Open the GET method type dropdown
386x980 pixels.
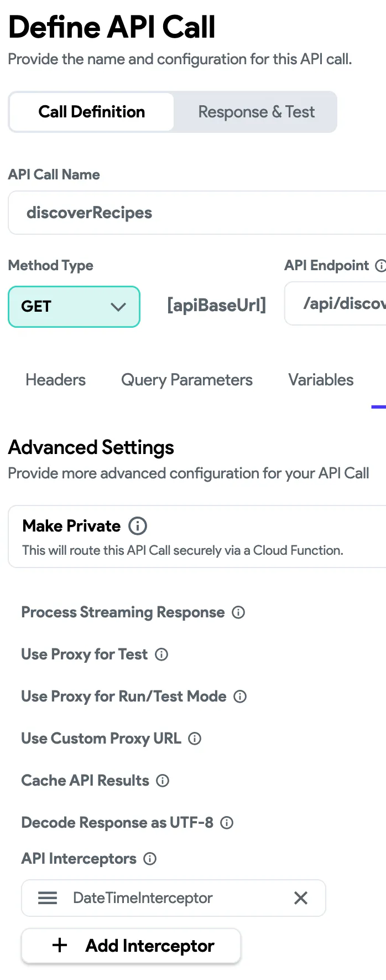[x=74, y=306]
